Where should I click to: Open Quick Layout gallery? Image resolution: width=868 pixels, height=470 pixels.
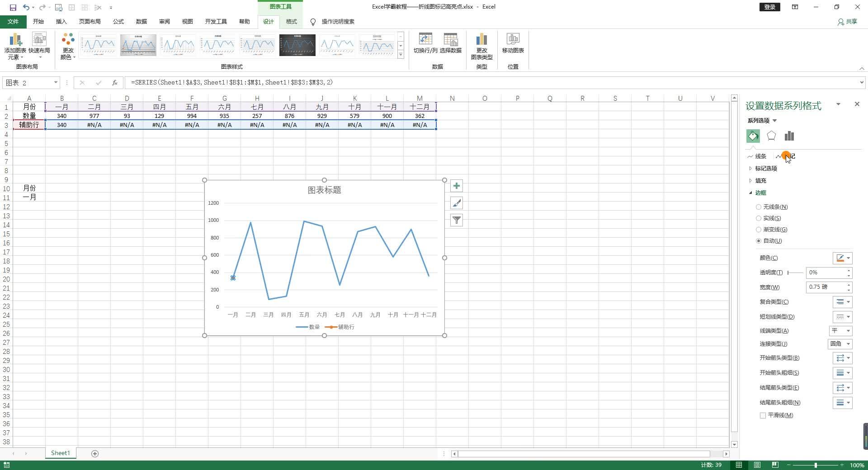39,47
